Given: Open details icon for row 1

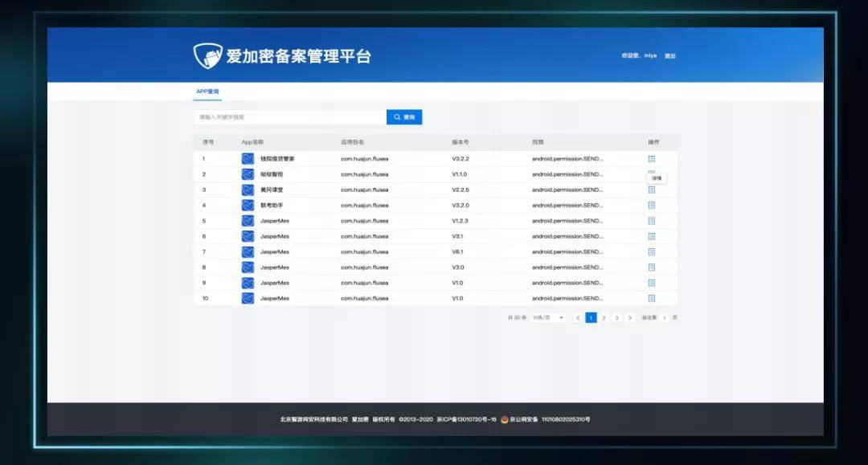Looking at the screenshot, I should click(652, 159).
